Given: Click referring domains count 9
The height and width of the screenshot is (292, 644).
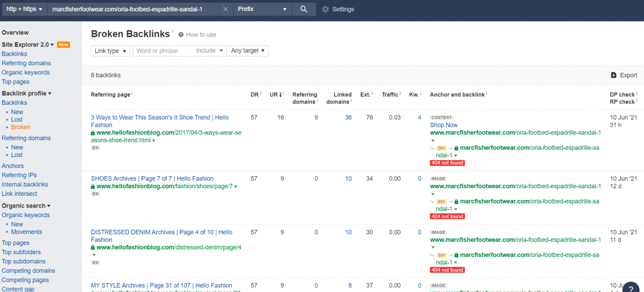Looking at the screenshot, I should point(316,117).
